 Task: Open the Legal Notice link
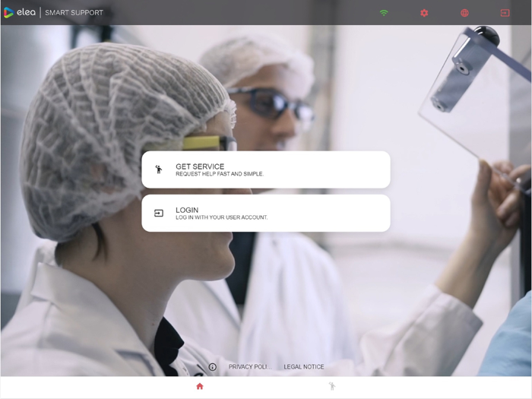point(304,367)
